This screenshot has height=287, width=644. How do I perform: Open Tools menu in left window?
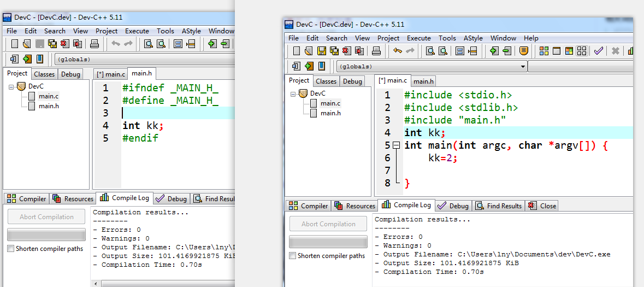click(166, 31)
